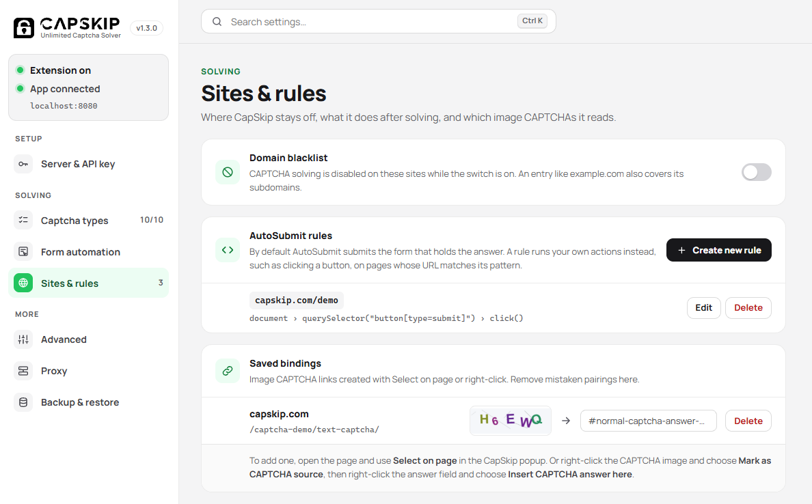This screenshot has width=812, height=504.
Task: Click the Extension on status text
Action: 61,70
